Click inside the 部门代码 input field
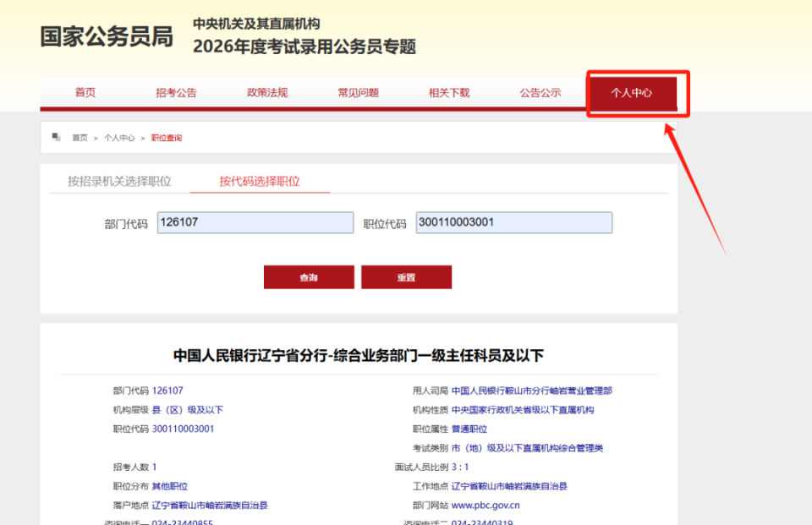This screenshot has height=525, width=812. point(255,222)
